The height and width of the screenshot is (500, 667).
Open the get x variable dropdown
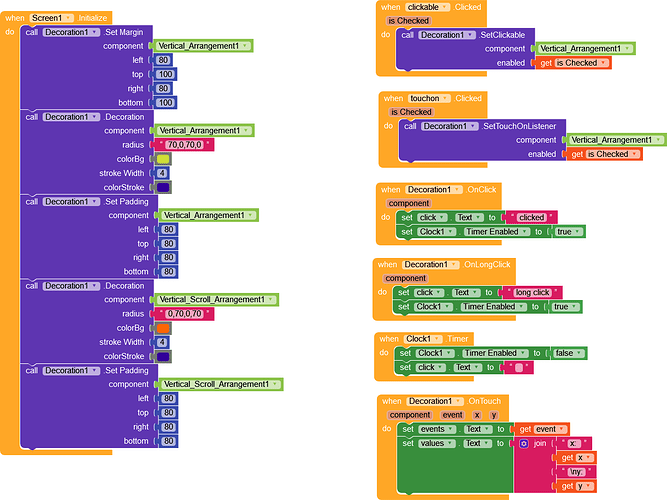pos(584,458)
